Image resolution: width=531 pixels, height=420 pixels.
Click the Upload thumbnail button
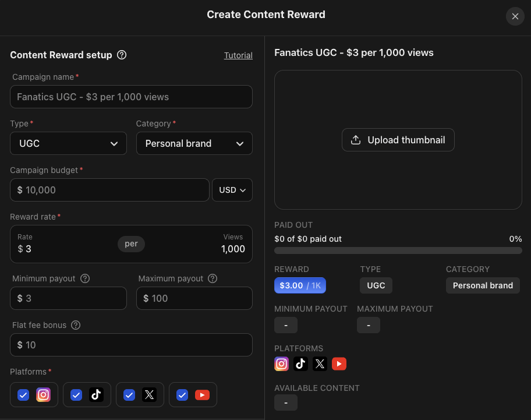coord(398,140)
